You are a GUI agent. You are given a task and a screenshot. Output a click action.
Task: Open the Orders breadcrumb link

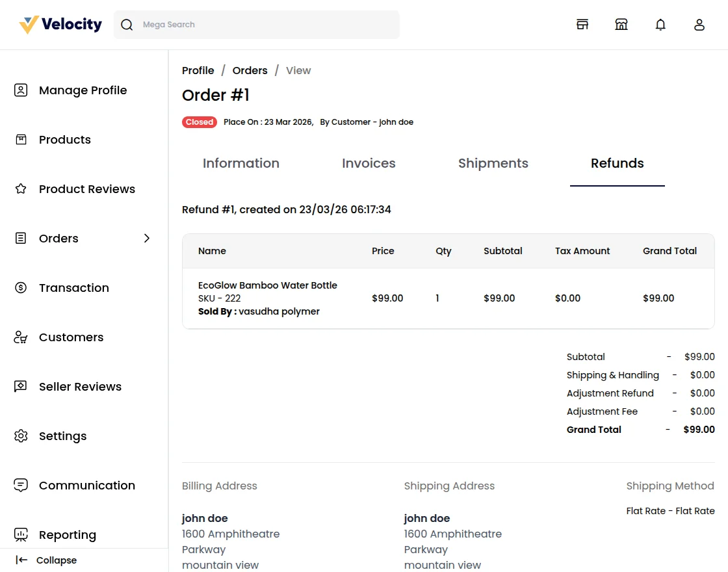(250, 70)
